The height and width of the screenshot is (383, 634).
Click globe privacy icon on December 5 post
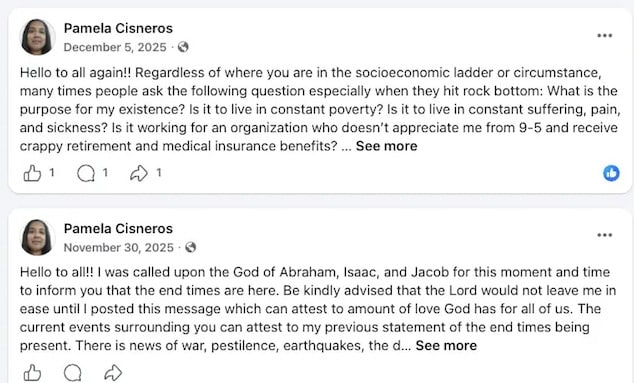tap(183, 47)
